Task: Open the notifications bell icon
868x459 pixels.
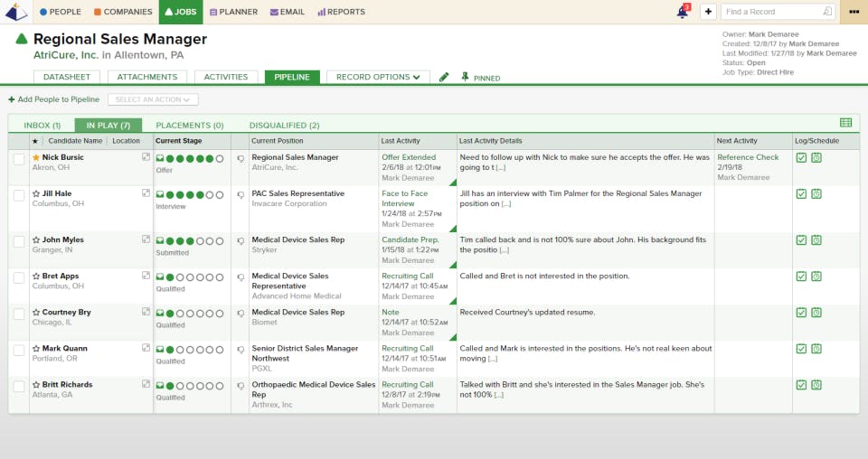Action: pos(684,12)
